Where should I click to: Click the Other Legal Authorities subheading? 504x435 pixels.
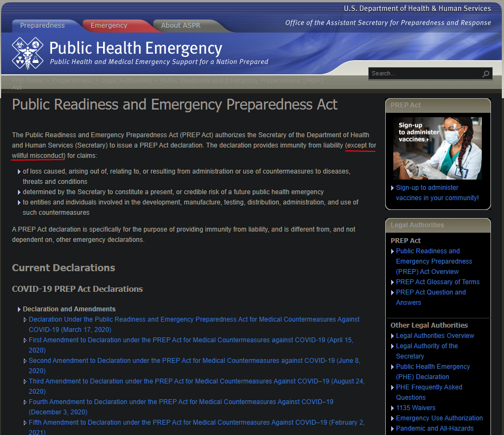tap(429, 325)
